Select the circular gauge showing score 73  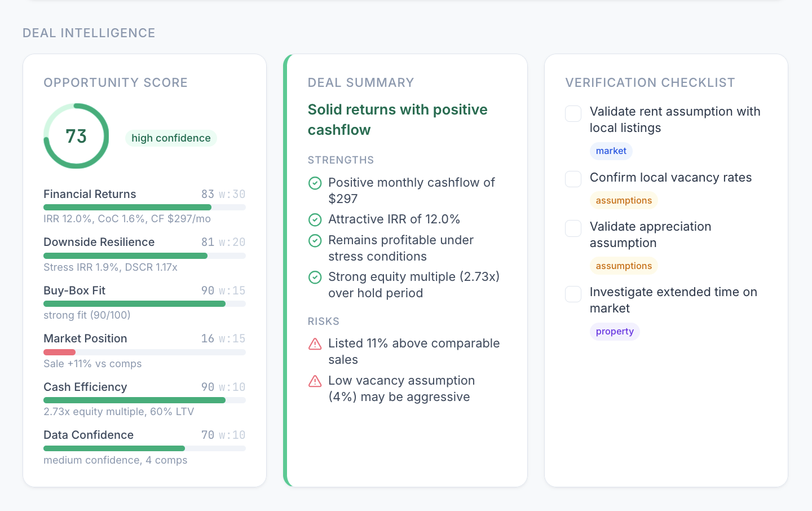[x=76, y=136]
